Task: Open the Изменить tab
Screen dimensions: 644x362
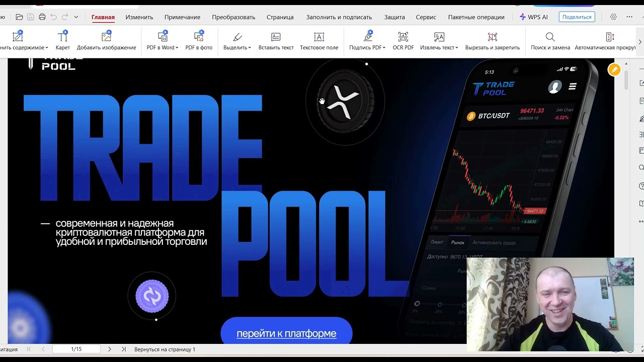Action: [139, 17]
